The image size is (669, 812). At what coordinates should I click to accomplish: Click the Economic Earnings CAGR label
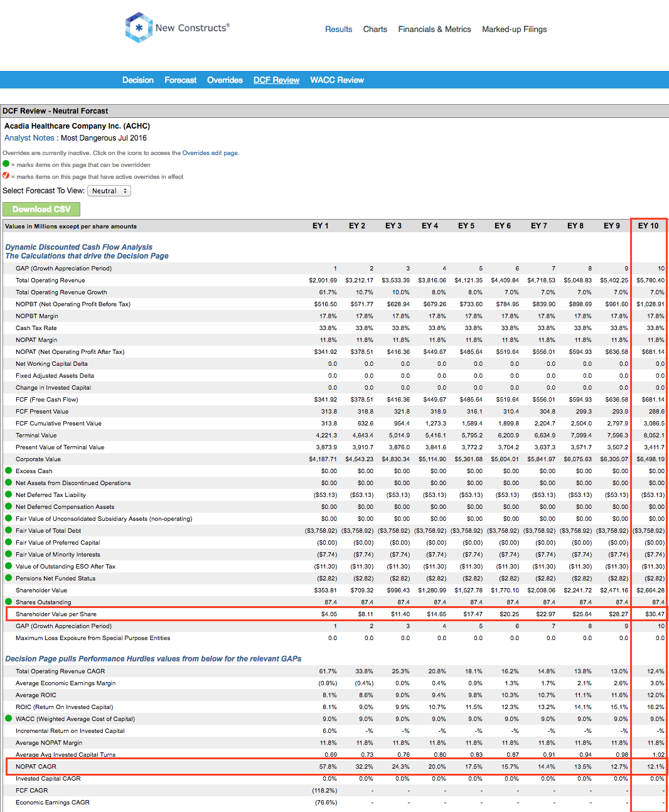click(53, 802)
